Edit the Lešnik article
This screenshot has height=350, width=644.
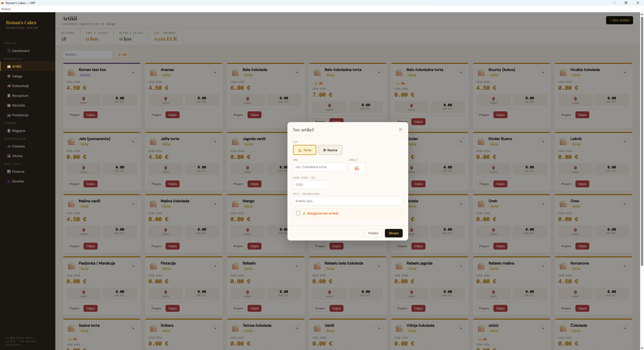(625, 142)
